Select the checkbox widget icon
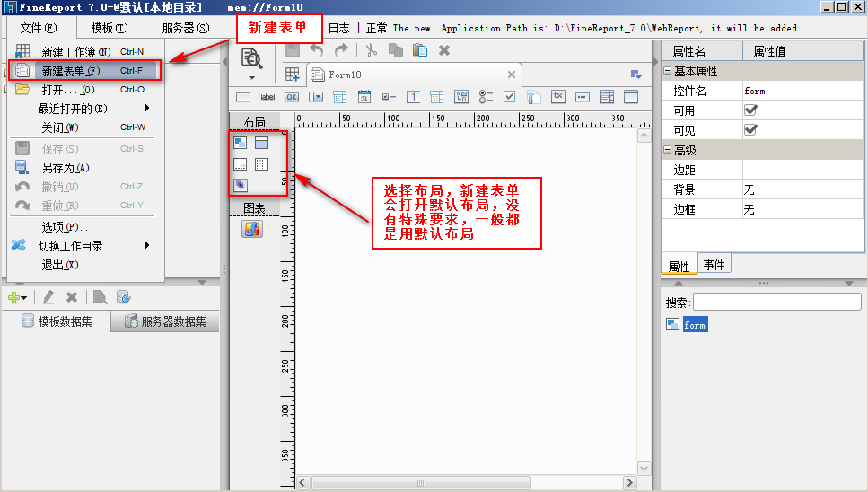Screen dimensions: 868x492 [509, 97]
